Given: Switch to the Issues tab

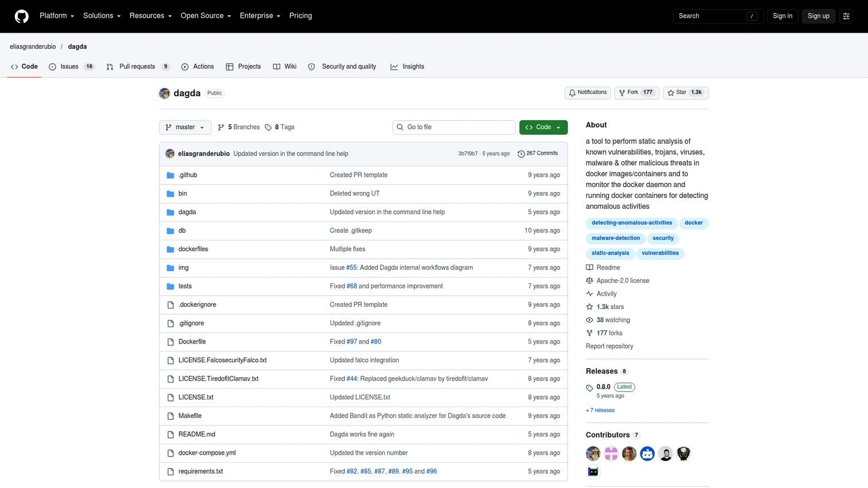Looking at the screenshot, I should pyautogui.click(x=72, y=67).
